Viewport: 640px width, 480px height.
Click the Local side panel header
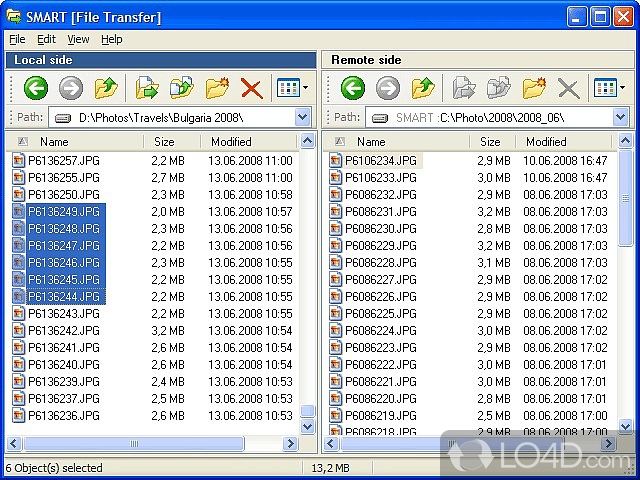click(x=161, y=60)
